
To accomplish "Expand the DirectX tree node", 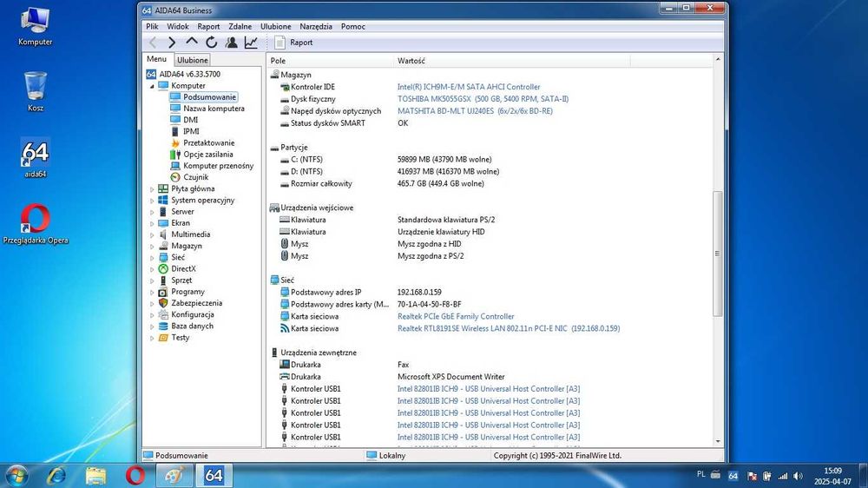I will 152,269.
